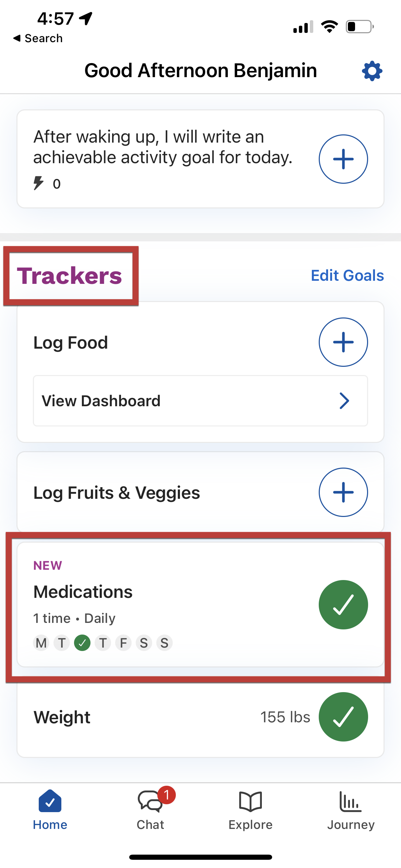Add the daily activity goal with plus

click(343, 159)
